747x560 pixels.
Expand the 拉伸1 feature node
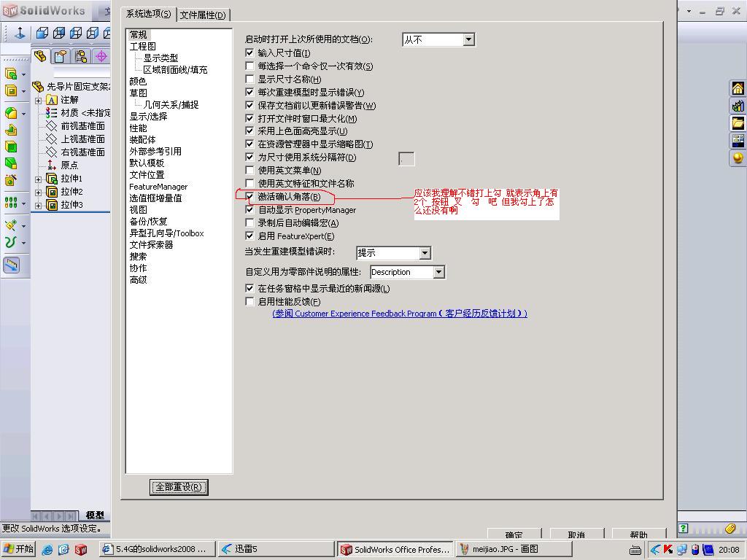point(38,179)
